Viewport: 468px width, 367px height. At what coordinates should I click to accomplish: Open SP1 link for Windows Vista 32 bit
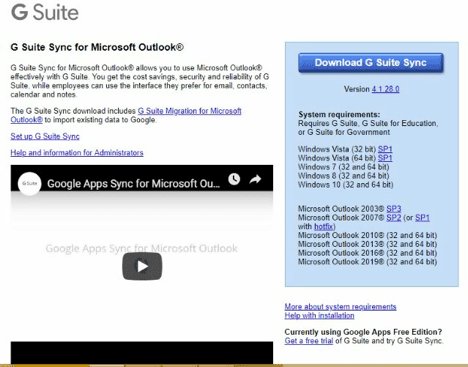385,149
